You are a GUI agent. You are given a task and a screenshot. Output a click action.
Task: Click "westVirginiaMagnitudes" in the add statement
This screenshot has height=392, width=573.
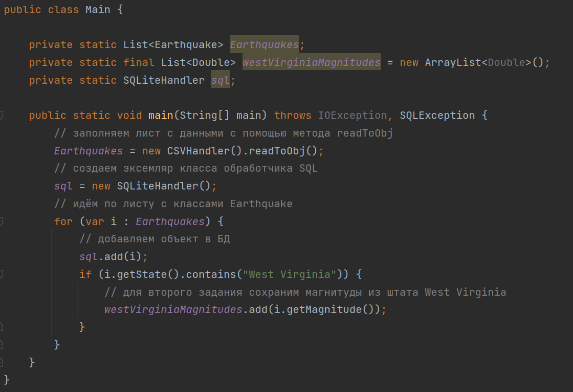point(173,309)
